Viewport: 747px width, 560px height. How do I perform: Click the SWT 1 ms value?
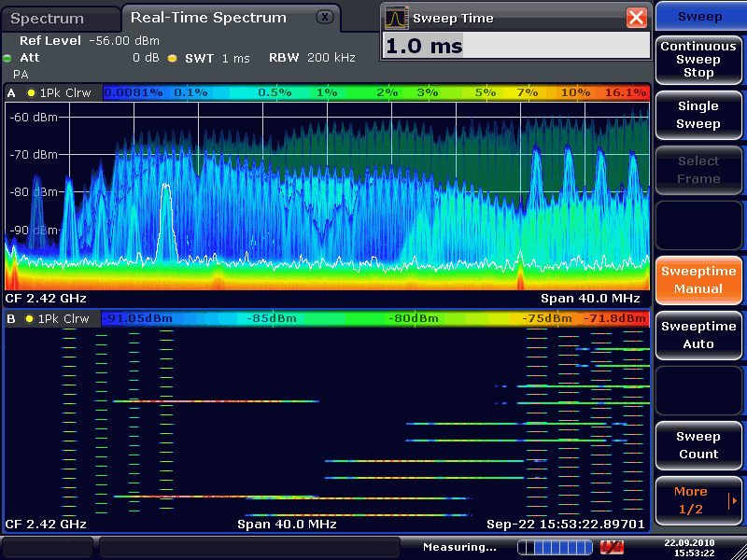pyautogui.click(x=236, y=59)
